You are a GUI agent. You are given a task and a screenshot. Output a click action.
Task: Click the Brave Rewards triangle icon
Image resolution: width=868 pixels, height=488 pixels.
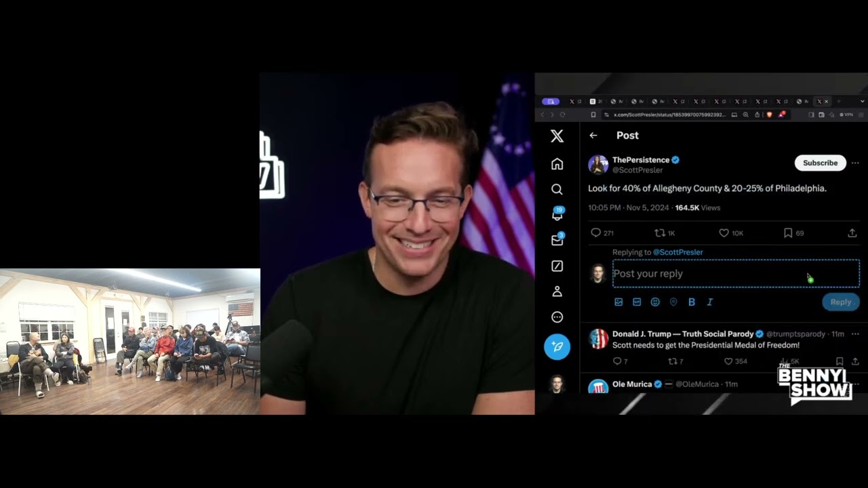[781, 114]
